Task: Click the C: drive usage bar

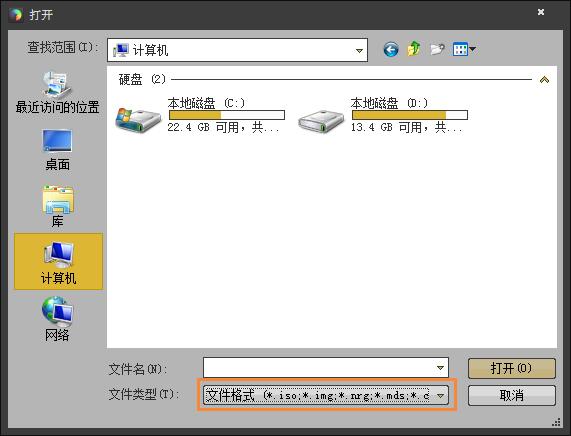Action: pos(227,115)
